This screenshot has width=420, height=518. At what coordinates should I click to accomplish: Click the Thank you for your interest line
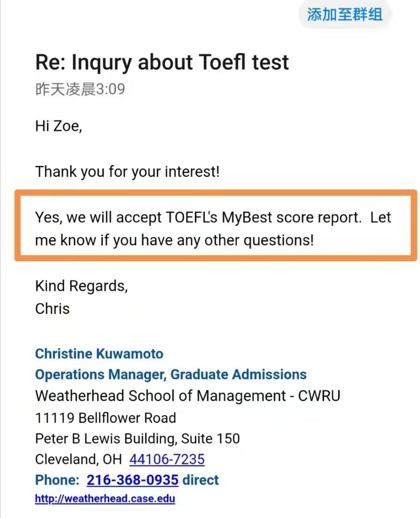[127, 172]
